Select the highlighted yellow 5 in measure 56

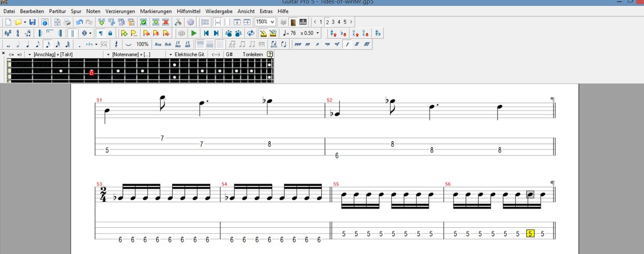pyautogui.click(x=530, y=233)
